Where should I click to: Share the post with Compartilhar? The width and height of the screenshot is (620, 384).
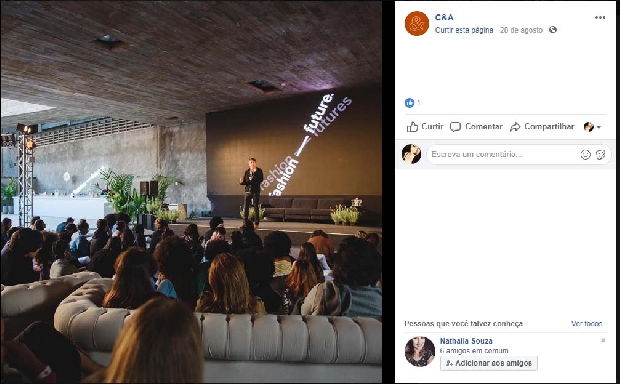pyautogui.click(x=542, y=127)
